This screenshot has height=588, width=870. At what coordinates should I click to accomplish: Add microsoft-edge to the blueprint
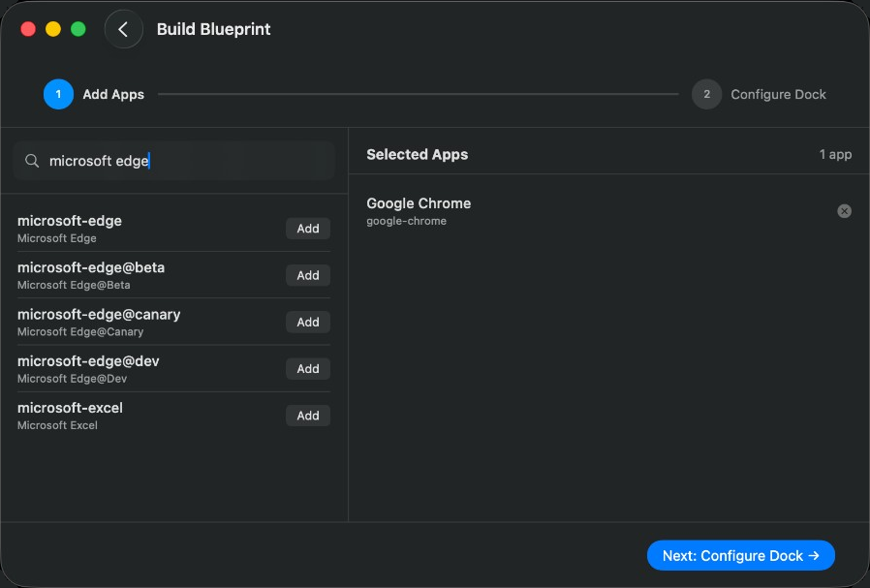308,229
